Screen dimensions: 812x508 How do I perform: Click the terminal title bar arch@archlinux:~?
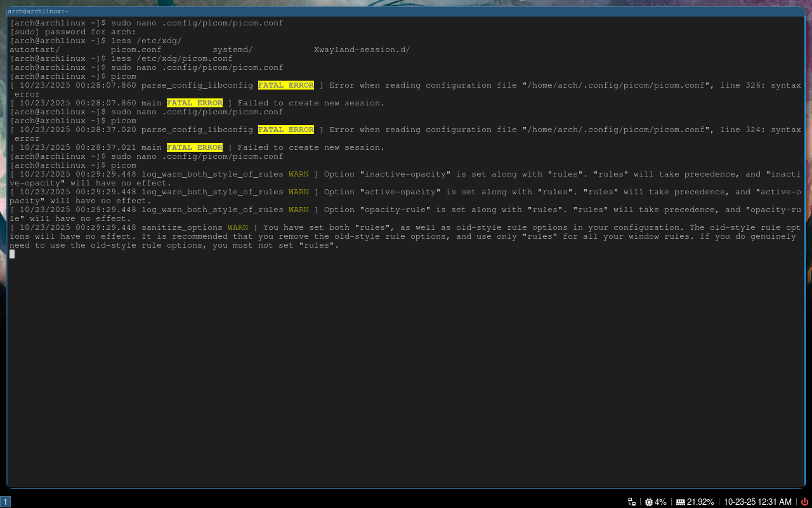pos(406,11)
